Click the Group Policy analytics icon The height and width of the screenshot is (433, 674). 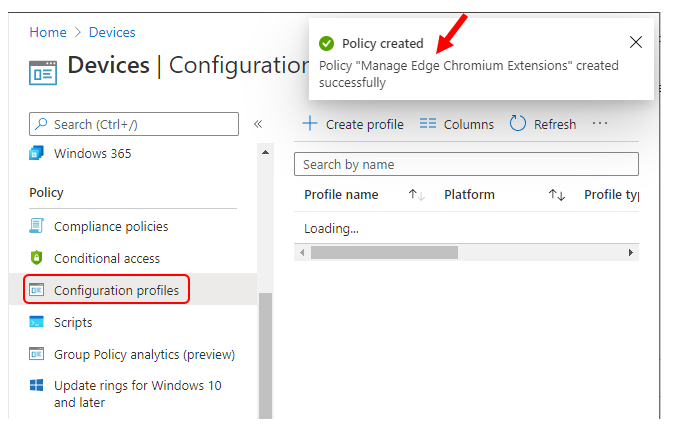pos(37,353)
